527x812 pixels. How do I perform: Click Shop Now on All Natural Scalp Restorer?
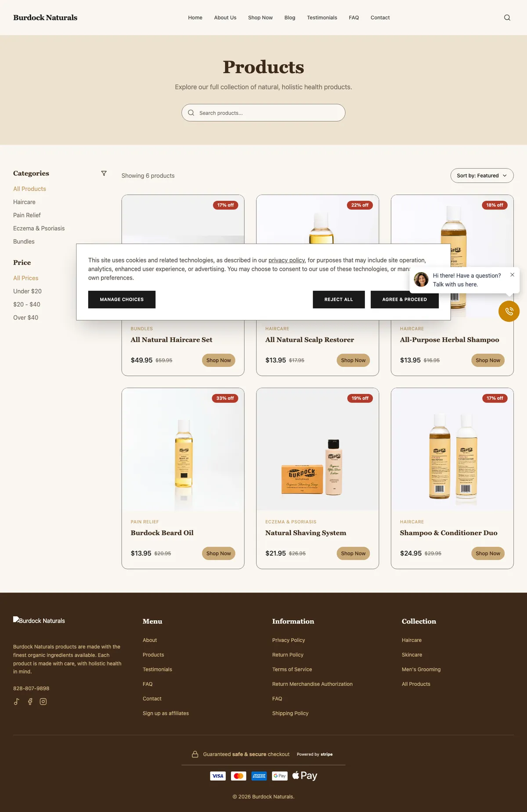click(353, 360)
